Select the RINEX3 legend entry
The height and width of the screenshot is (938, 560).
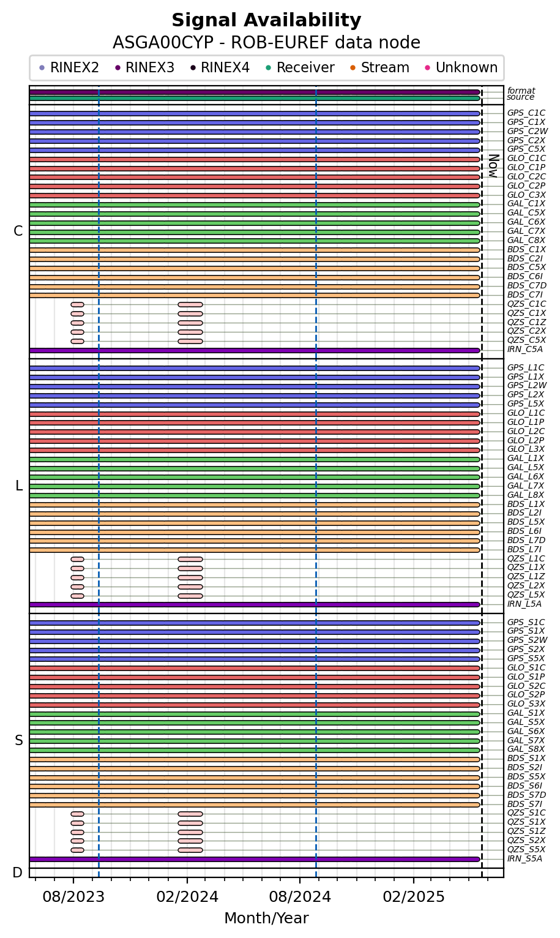click(144, 68)
